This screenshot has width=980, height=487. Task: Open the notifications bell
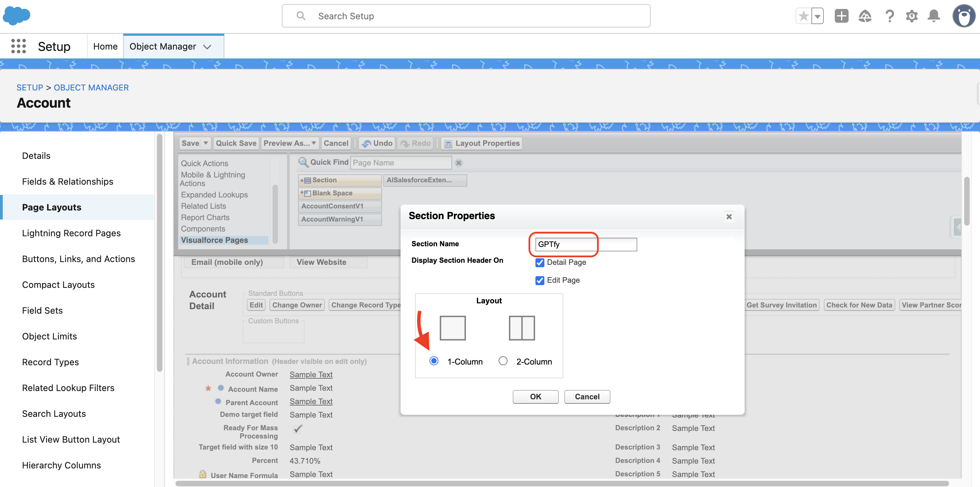(x=934, y=16)
